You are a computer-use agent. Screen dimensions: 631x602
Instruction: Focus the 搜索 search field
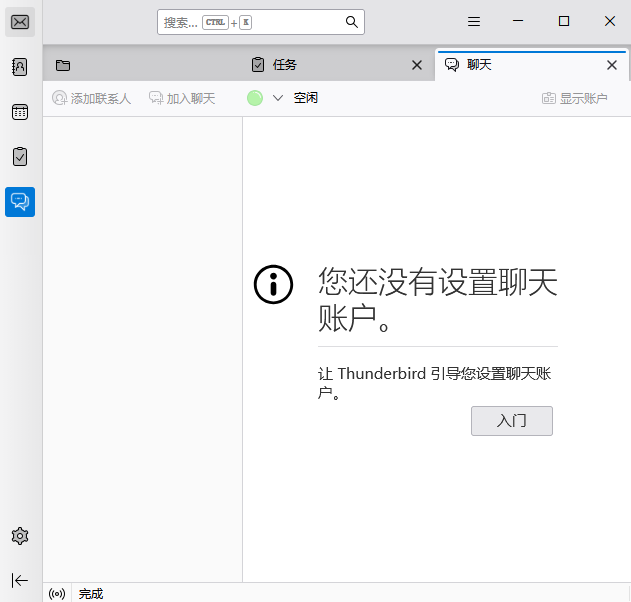[261, 22]
